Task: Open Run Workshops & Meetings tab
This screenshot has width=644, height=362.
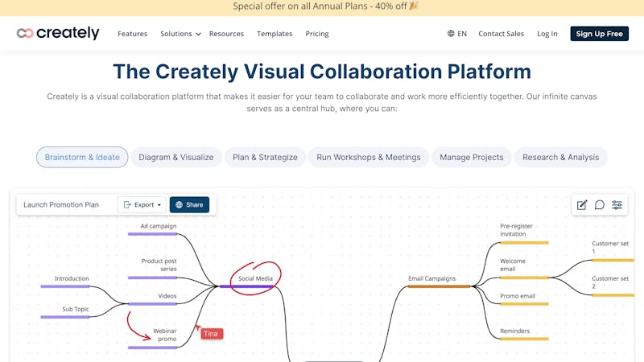Action: click(x=369, y=157)
